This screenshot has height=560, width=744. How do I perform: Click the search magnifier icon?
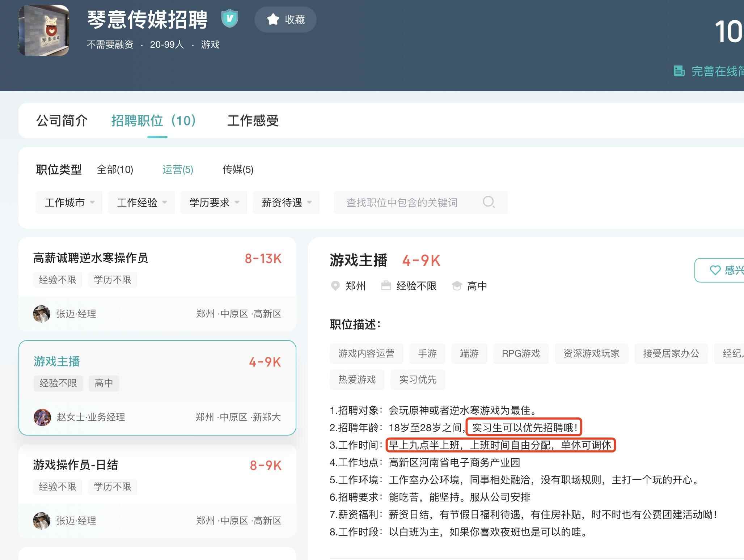[x=489, y=202]
